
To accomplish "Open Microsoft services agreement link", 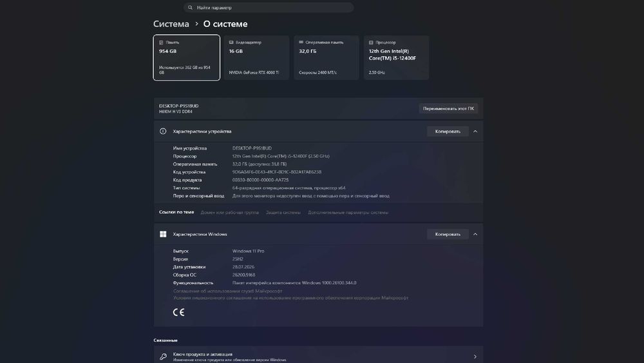I will [227, 291].
